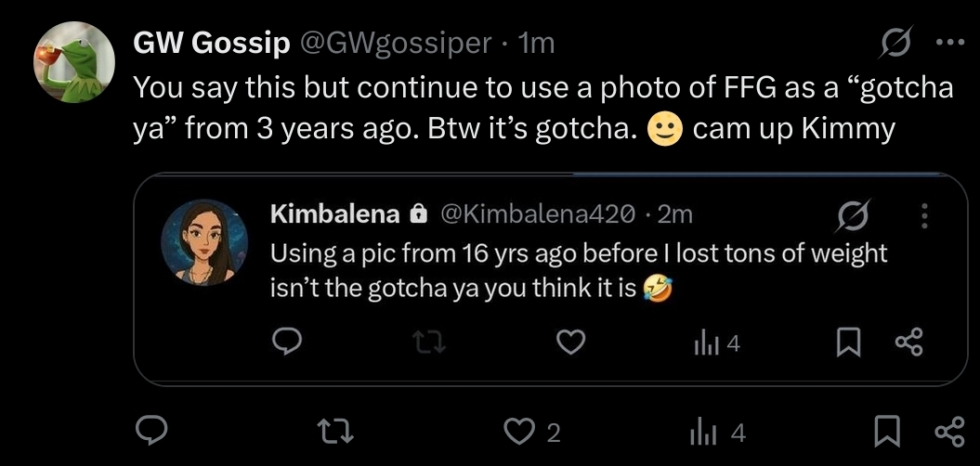Open the Grok icon on GW Gossip's tweet
The height and width of the screenshot is (466, 980).
895,44
